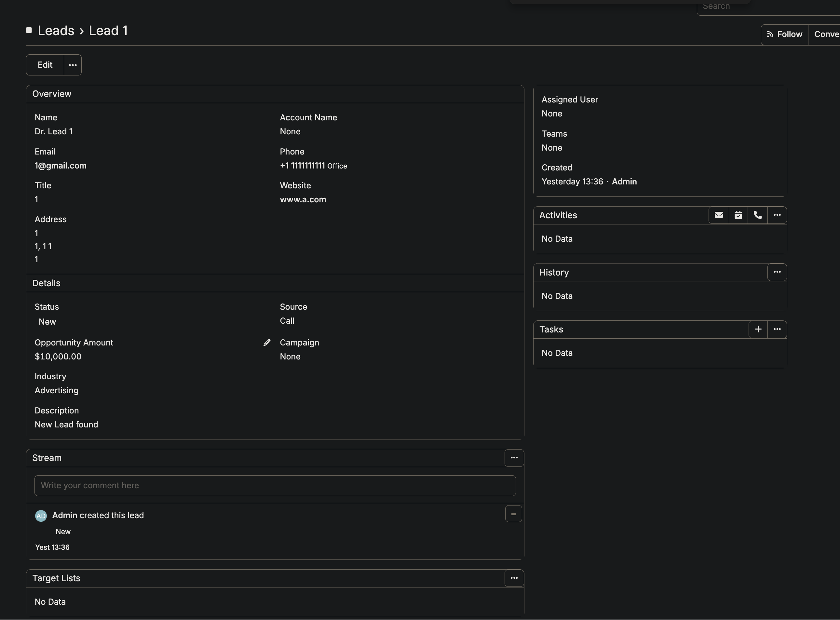The width and height of the screenshot is (840, 620).
Task: Click the 'Dr. Lead 1' name value
Action: point(54,131)
